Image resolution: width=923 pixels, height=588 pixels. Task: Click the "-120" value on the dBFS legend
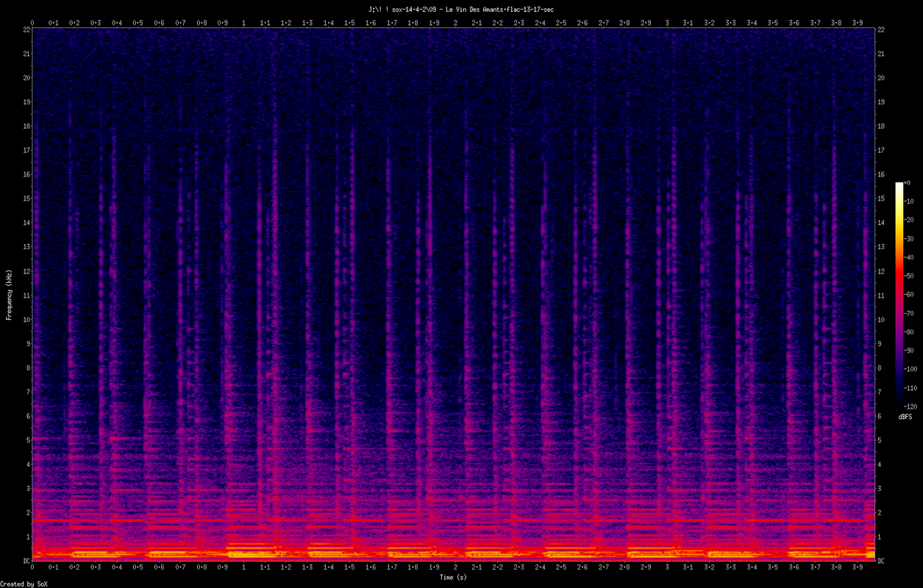click(x=912, y=406)
